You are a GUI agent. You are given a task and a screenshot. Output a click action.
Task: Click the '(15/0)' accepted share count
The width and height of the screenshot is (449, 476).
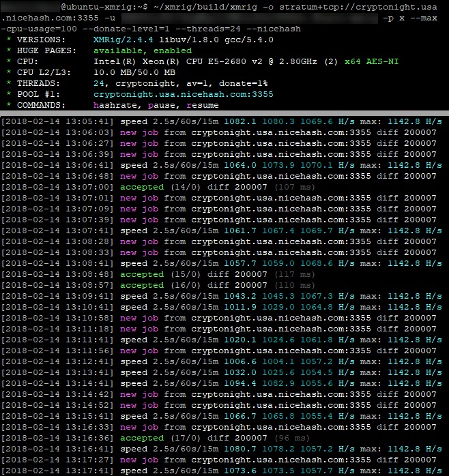[186, 275]
